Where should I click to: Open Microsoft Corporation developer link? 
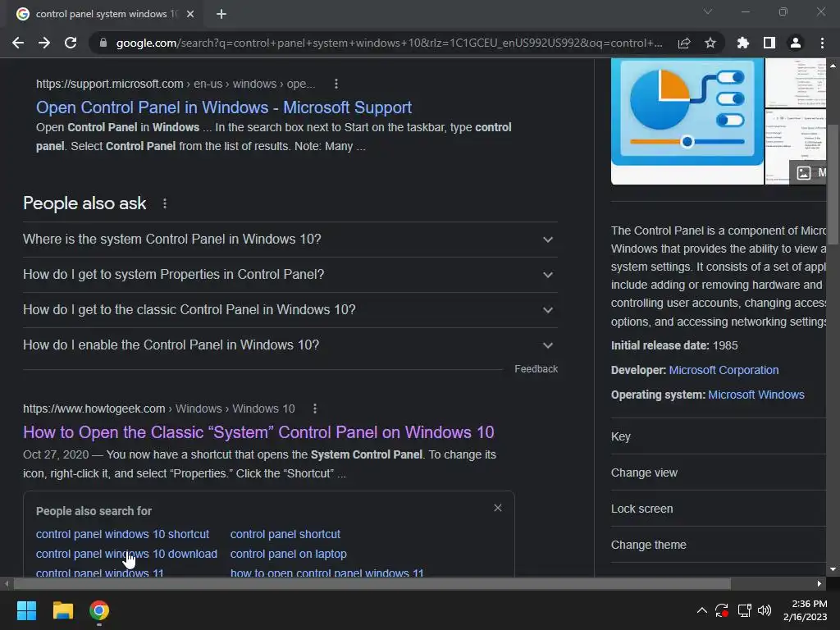tap(724, 370)
